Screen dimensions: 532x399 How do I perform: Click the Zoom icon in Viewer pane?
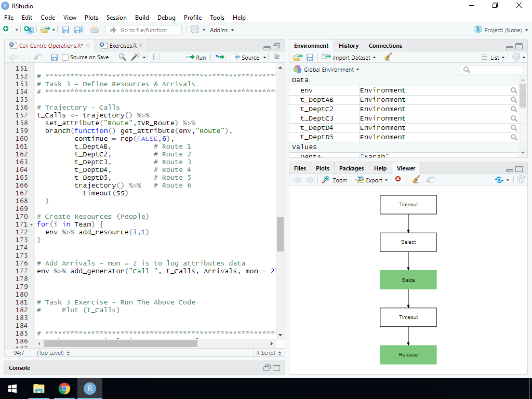(335, 180)
